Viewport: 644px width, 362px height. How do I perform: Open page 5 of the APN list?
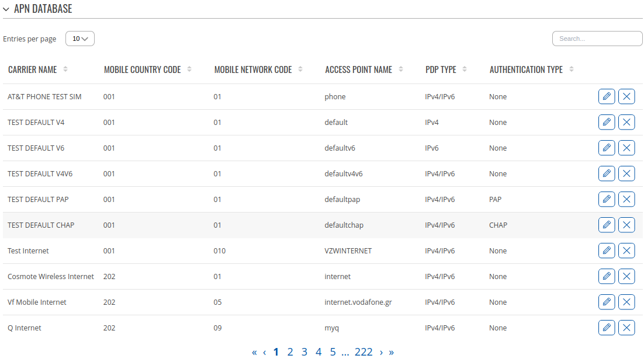[x=332, y=351]
